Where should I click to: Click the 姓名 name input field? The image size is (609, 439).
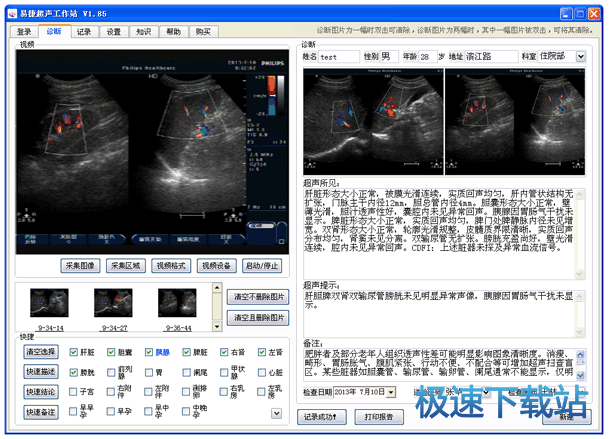339,57
